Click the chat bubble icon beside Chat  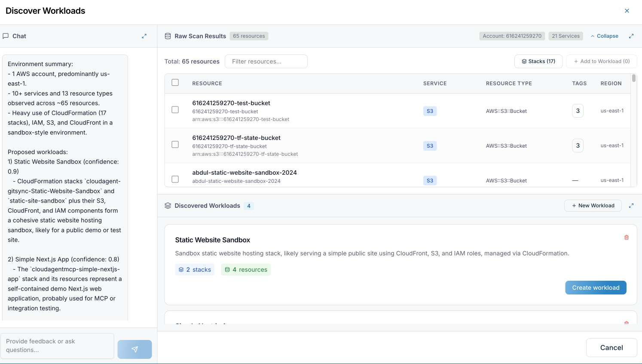point(6,36)
